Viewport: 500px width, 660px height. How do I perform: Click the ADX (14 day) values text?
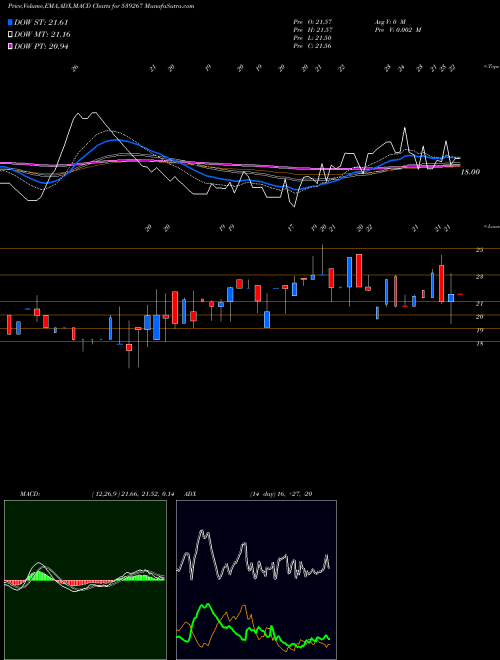point(281,494)
